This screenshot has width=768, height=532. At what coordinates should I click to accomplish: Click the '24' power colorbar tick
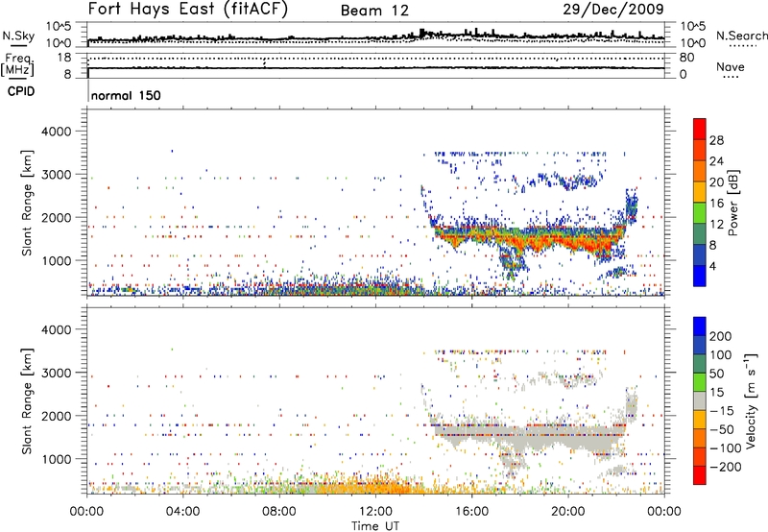pos(716,161)
